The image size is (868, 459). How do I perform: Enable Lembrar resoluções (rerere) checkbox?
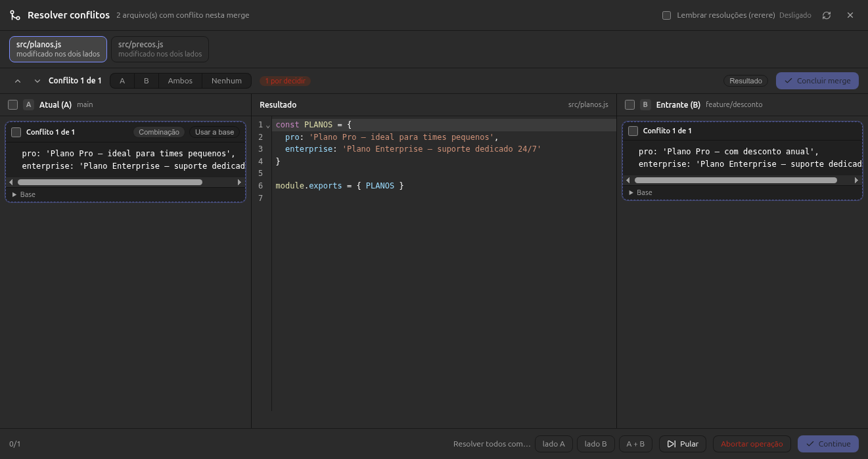[667, 15]
